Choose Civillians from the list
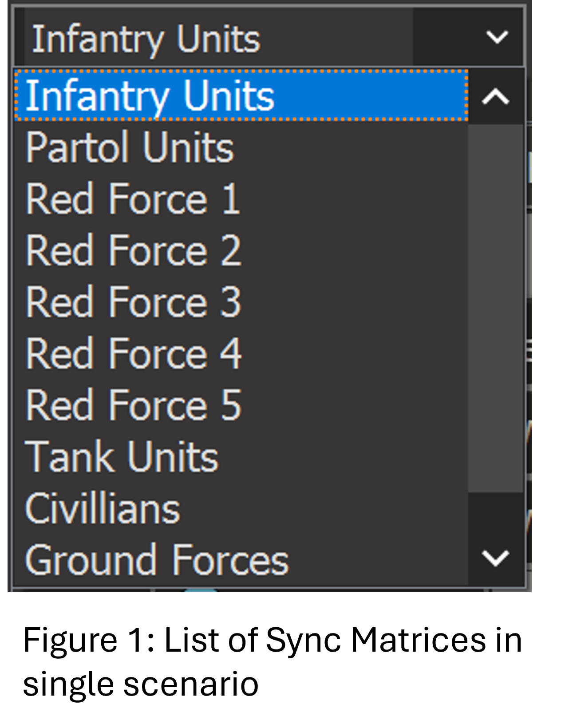Viewport: 569px width, 728px height. (240, 509)
